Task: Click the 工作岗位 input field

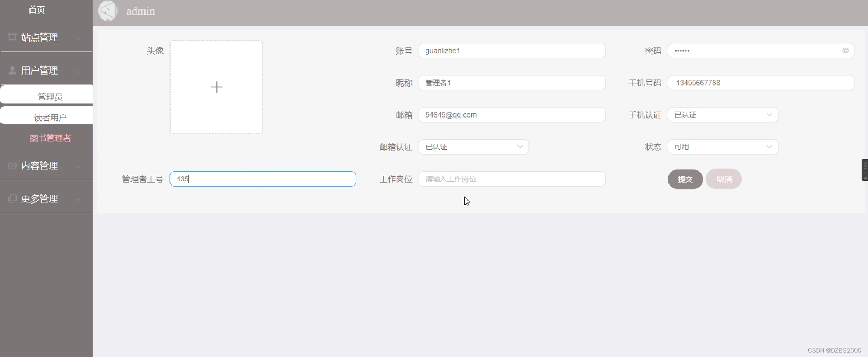Action: click(512, 179)
